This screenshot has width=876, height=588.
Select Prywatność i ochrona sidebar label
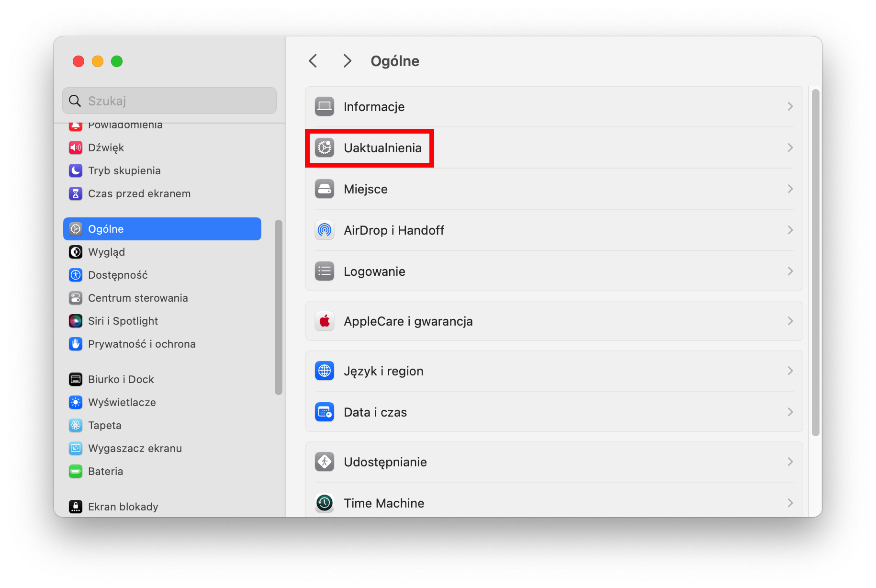click(142, 344)
